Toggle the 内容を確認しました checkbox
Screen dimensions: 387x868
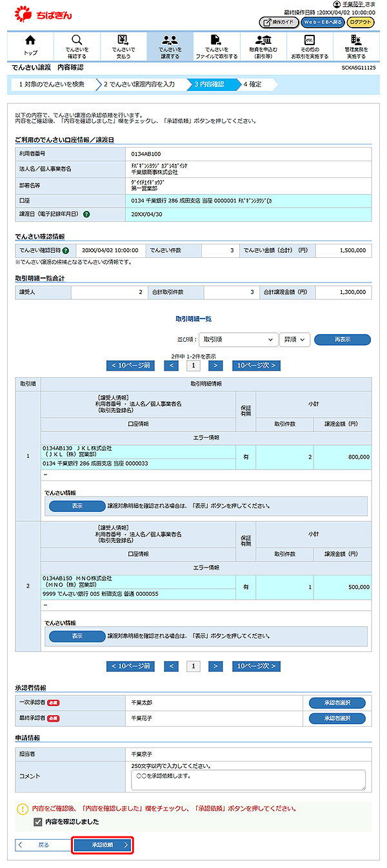coord(37,822)
